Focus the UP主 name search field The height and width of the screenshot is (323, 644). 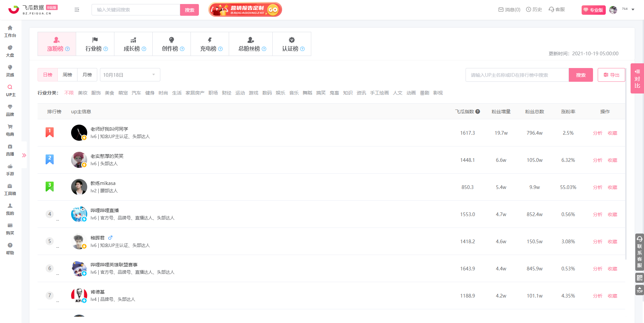click(517, 75)
